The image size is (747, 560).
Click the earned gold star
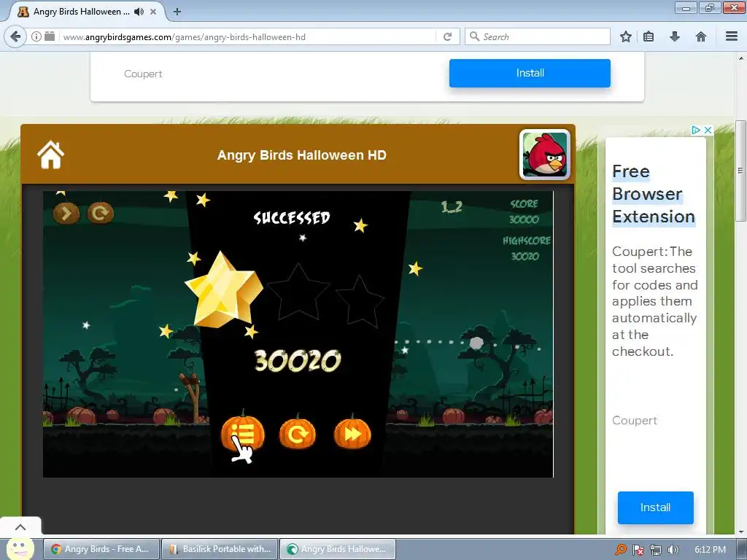(x=224, y=290)
